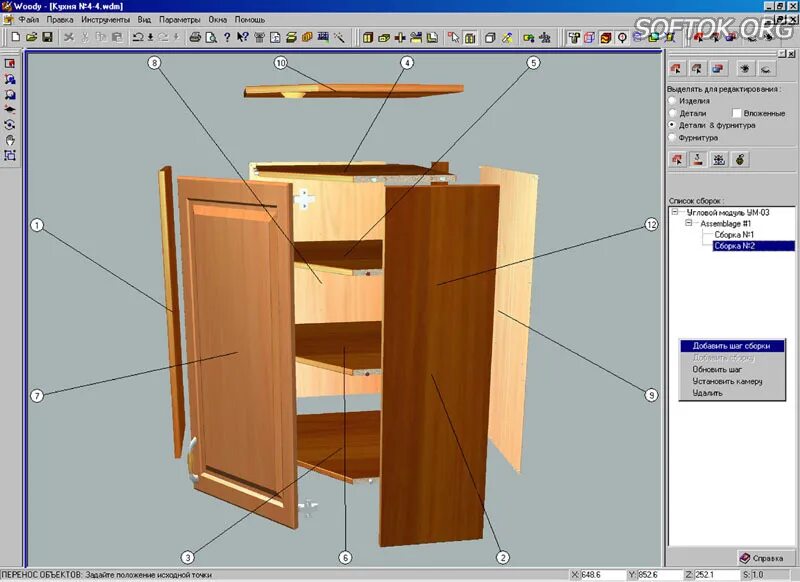The image size is (800, 582).
Task: Select the Детали radio option
Action: (687, 113)
